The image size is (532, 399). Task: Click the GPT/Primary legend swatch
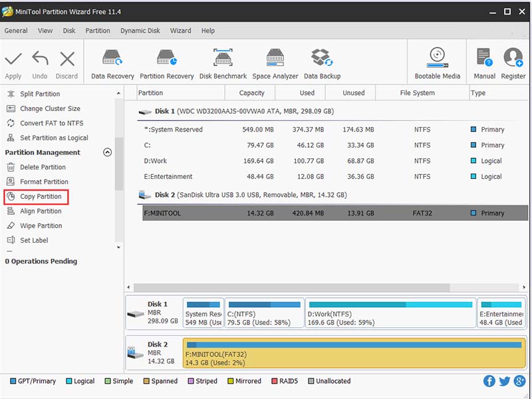click(13, 381)
